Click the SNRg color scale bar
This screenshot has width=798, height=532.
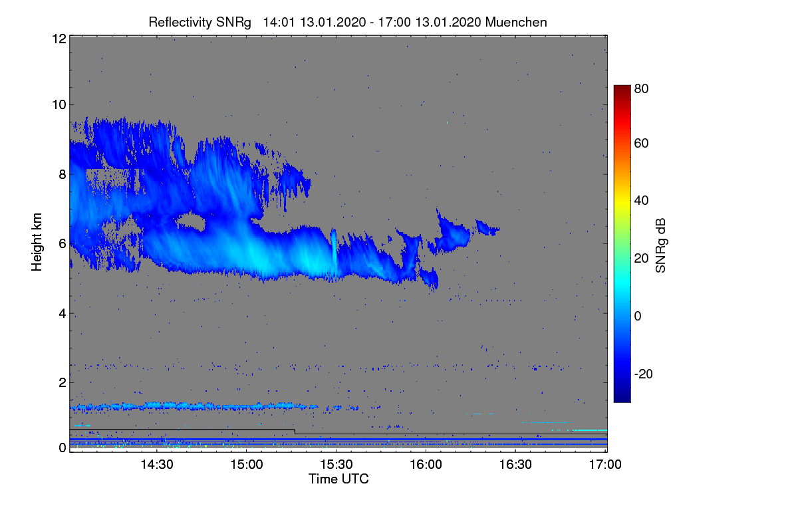(x=622, y=243)
